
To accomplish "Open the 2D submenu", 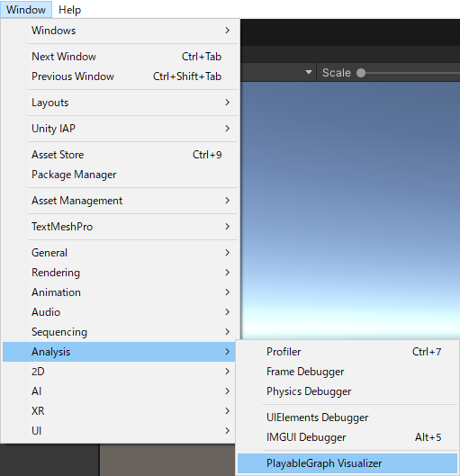I will coord(119,372).
